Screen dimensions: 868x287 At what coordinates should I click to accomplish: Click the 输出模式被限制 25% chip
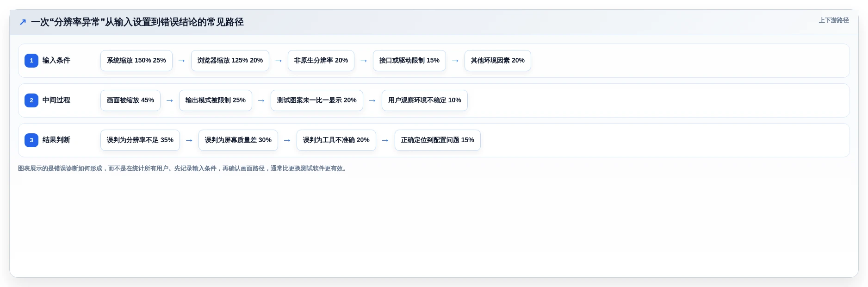(x=216, y=100)
